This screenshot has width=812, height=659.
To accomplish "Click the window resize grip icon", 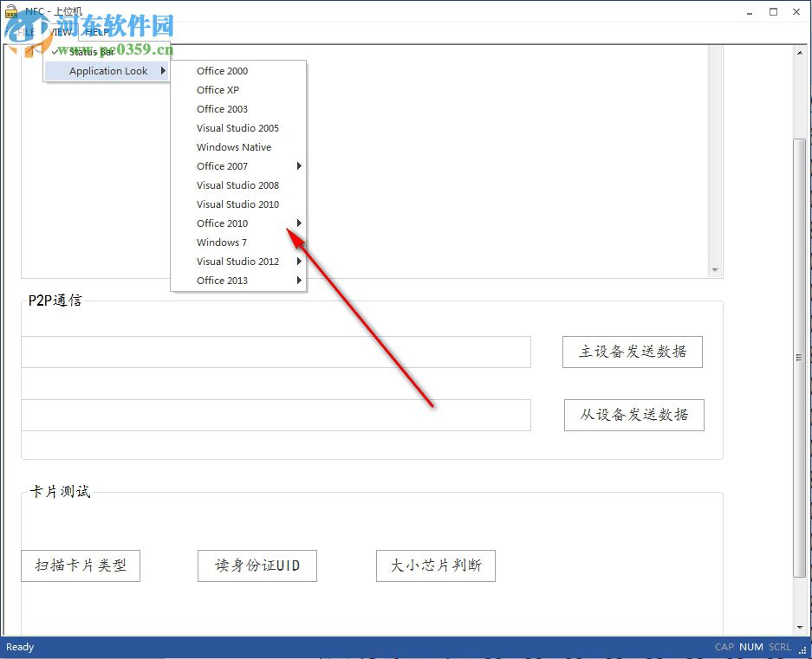I will tap(803, 650).
